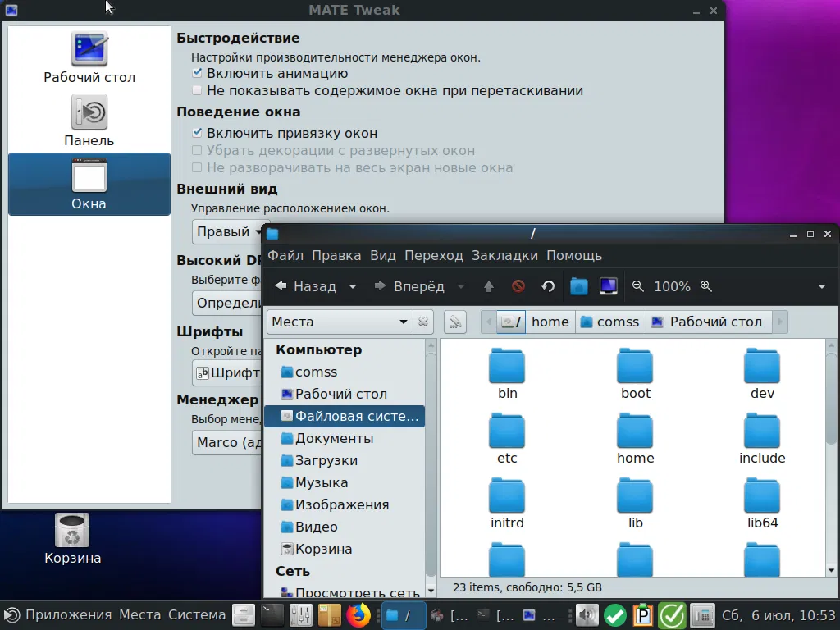Open the Помощь menu
This screenshot has width=840, height=630.
pyautogui.click(x=574, y=256)
